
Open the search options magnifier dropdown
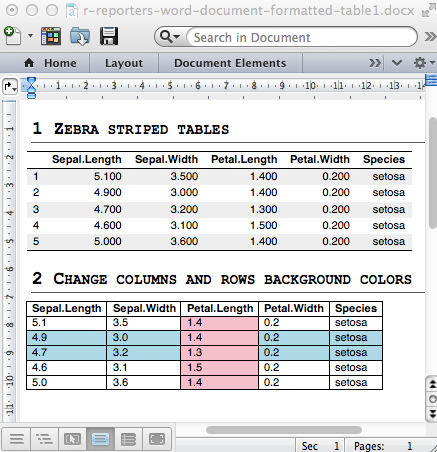(x=170, y=37)
